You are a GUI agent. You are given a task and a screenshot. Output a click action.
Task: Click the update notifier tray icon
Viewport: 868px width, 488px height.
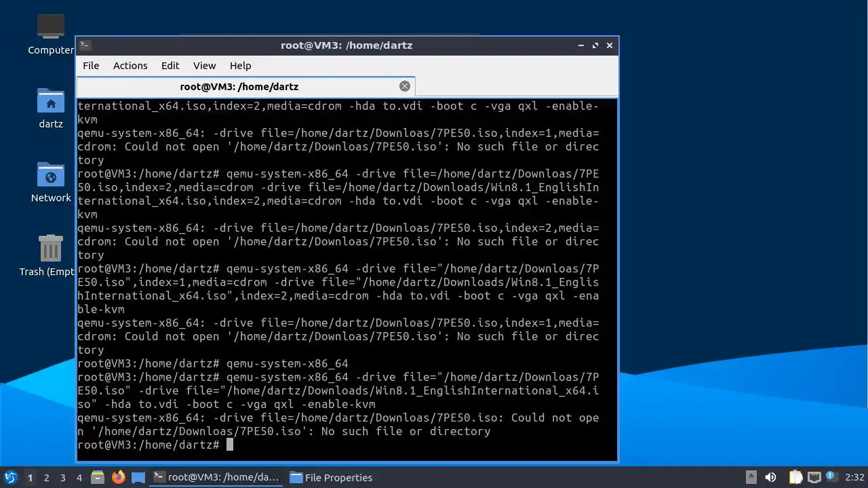click(x=832, y=477)
